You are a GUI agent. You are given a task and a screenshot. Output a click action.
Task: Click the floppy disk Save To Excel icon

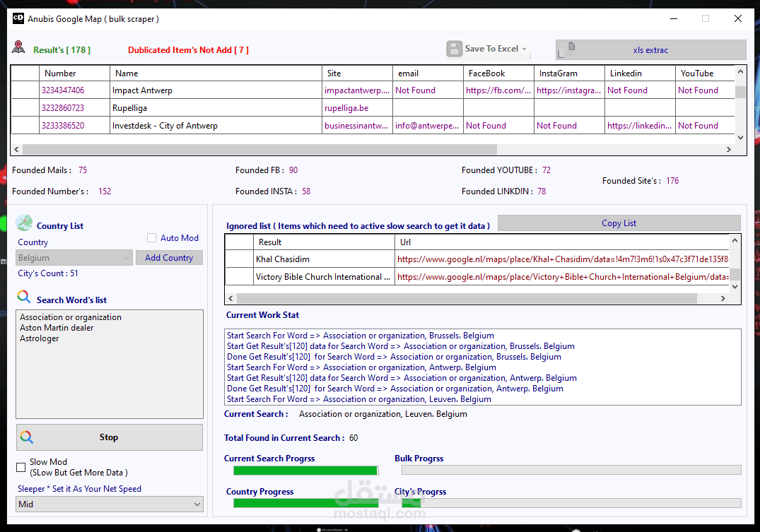coord(454,49)
